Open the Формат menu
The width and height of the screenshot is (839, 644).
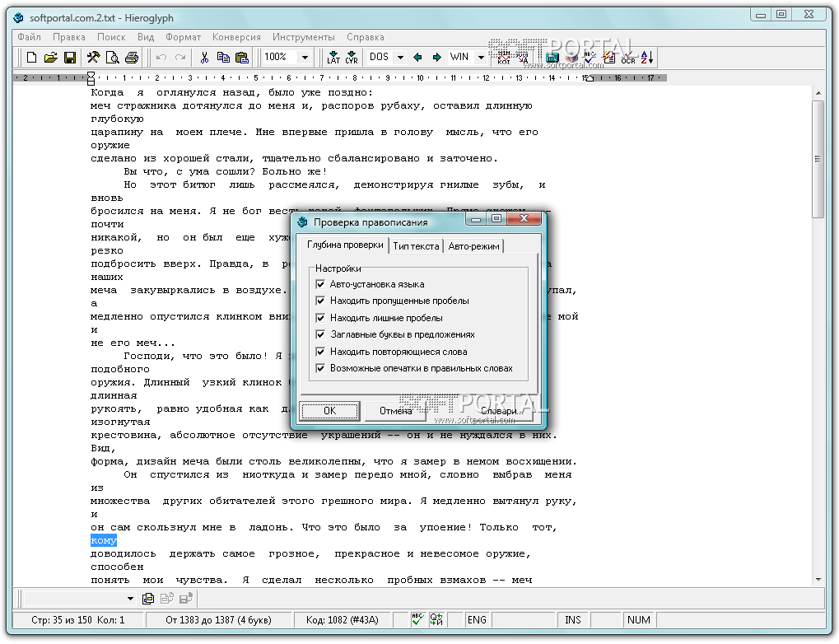pyautogui.click(x=183, y=37)
